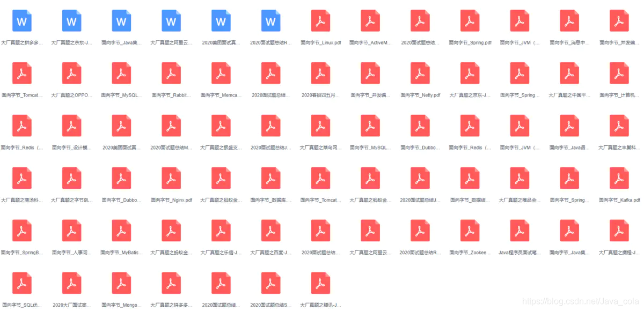Click the file name Java程序员面试笔

[x=520, y=253]
